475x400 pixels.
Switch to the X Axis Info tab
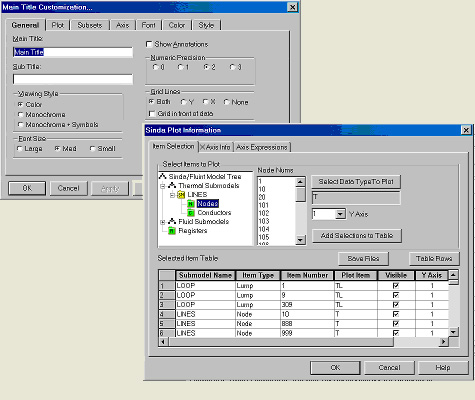click(215, 147)
